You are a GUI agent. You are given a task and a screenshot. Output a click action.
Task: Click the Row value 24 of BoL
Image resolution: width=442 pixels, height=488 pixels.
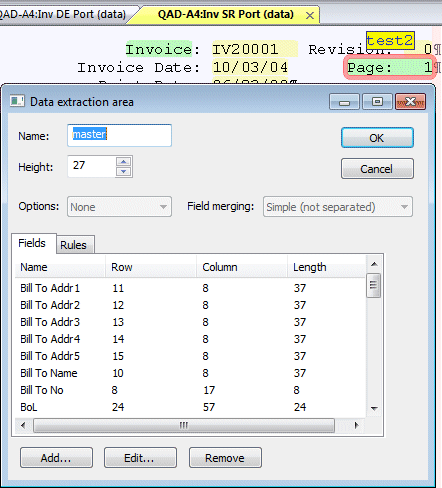(x=118, y=407)
